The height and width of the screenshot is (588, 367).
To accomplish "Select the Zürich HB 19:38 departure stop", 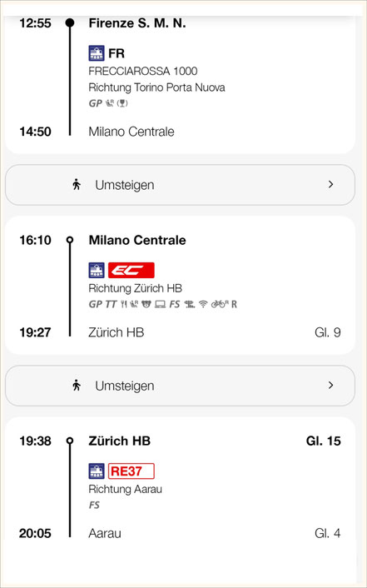I will [x=120, y=441].
